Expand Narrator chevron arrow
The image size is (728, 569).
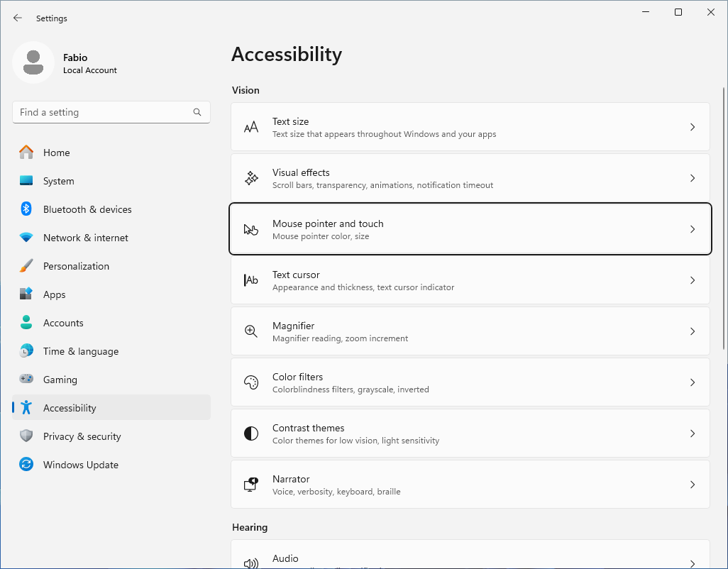693,485
